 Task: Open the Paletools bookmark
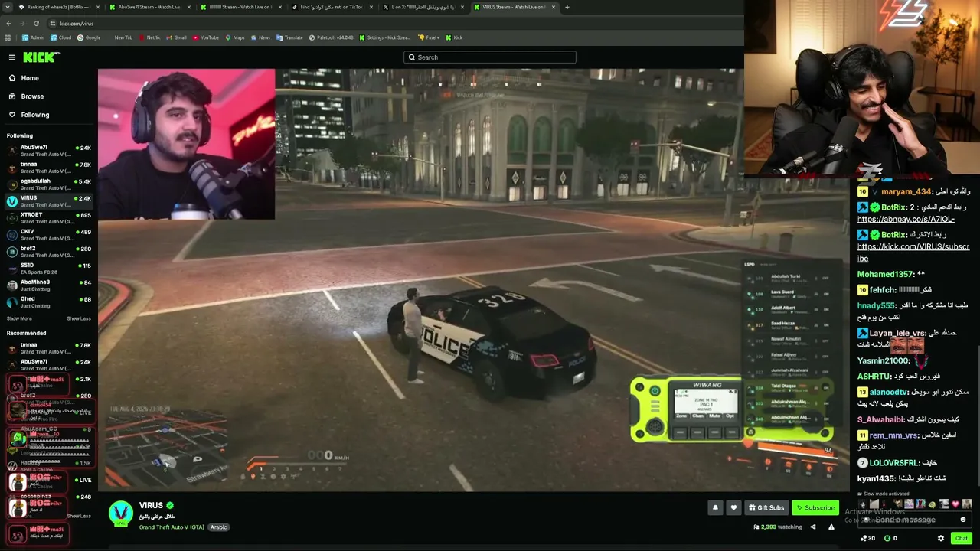[x=332, y=37]
